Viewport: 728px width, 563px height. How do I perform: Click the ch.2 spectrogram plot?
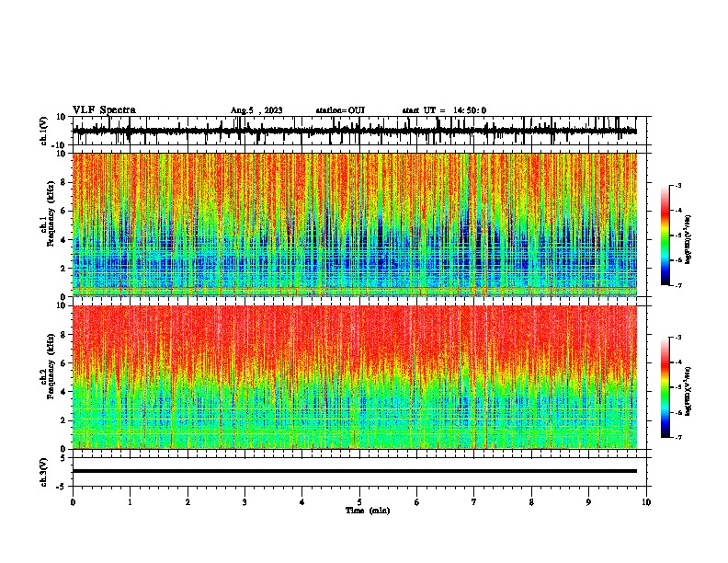[x=355, y=377]
